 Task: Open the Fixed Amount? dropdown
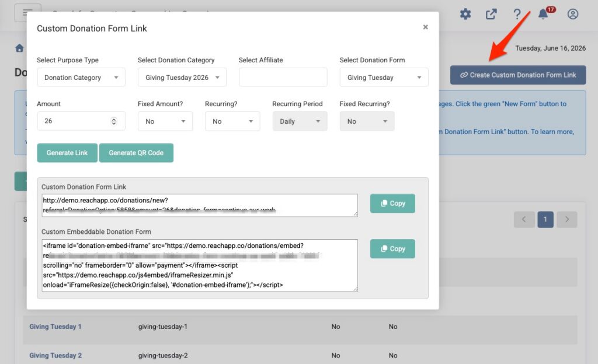[165, 121]
